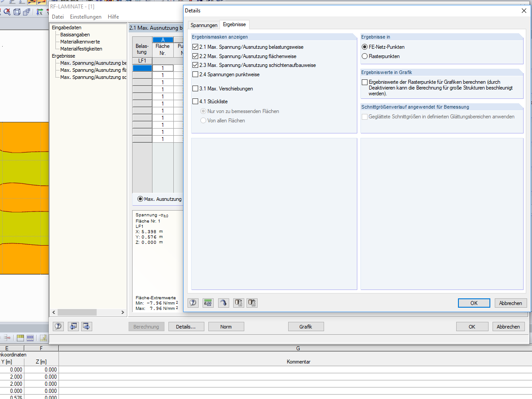Toggle 2.3 Max. Spannung/Ausnutzung schichtenaufbauweise
The height and width of the screenshot is (399, 532).
(x=196, y=65)
